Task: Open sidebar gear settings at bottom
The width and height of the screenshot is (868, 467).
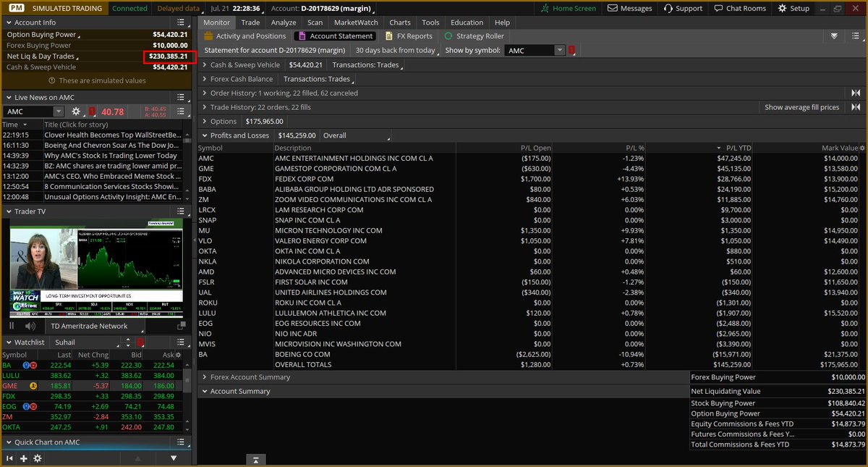Action: point(37,458)
